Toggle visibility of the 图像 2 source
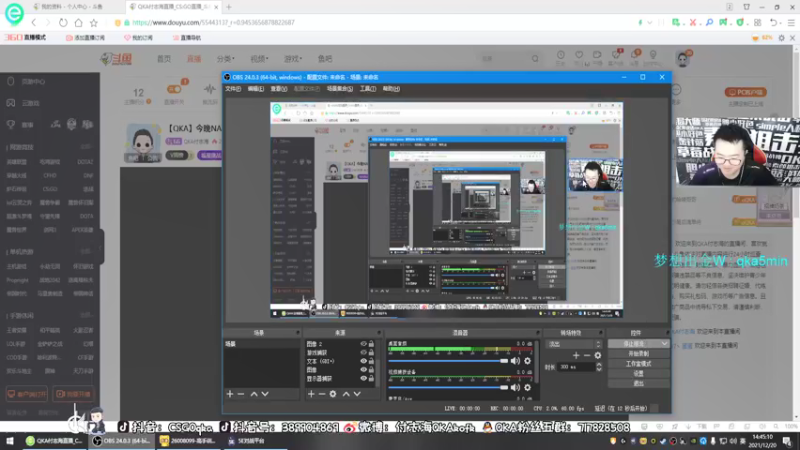 [x=363, y=344]
